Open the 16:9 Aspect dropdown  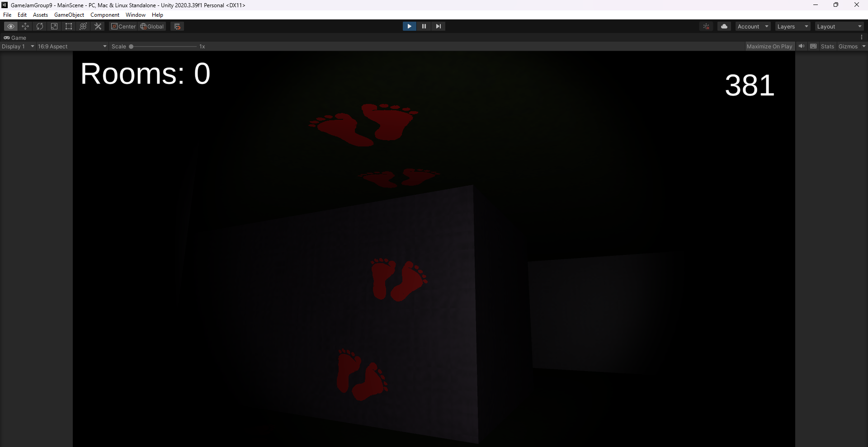pyautogui.click(x=72, y=46)
